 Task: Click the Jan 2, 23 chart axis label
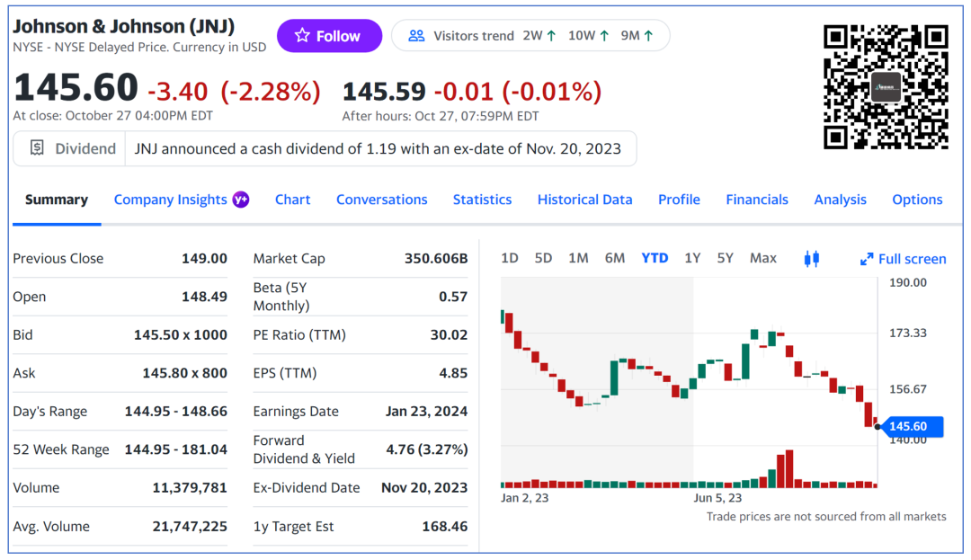(524, 498)
